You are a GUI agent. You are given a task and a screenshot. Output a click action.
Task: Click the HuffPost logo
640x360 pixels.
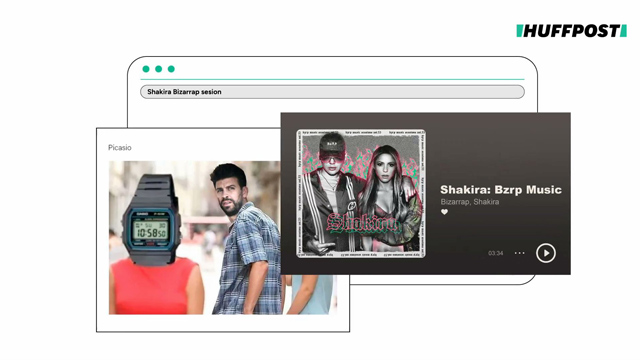tap(571, 31)
